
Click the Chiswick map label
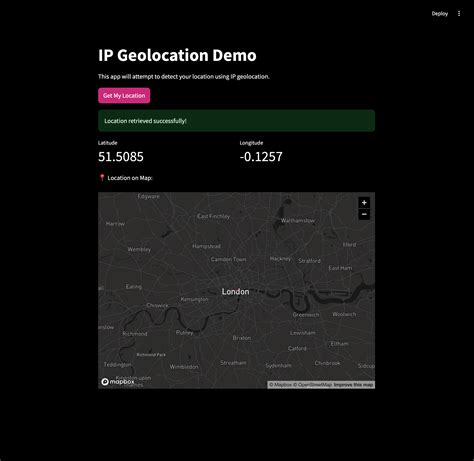(x=157, y=305)
